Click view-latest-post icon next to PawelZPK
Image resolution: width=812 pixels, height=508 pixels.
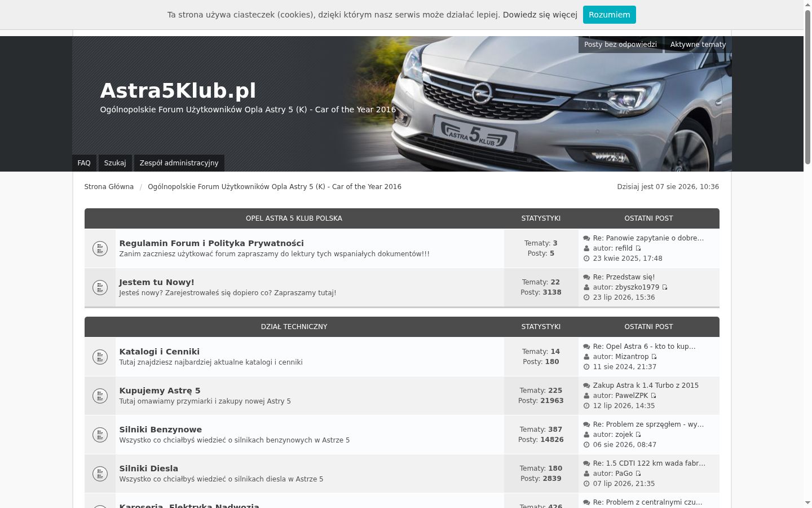tap(654, 396)
